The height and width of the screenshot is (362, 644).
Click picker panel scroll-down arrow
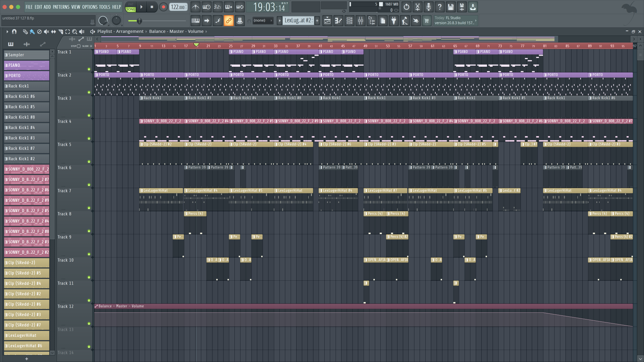pyautogui.click(x=52, y=353)
